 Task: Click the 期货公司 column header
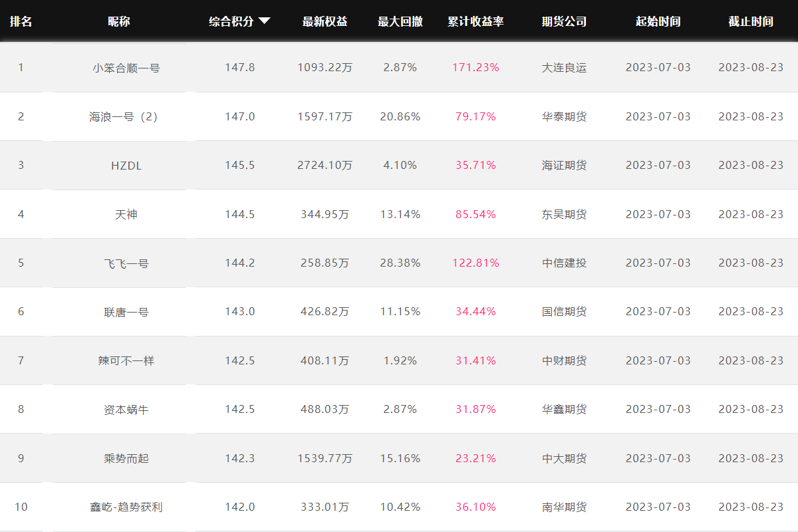click(565, 21)
